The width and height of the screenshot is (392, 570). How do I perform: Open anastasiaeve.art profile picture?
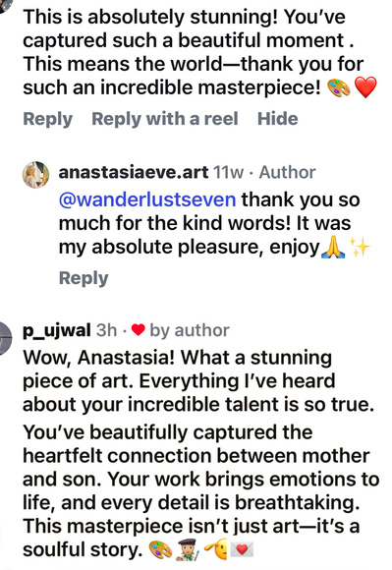click(x=36, y=175)
